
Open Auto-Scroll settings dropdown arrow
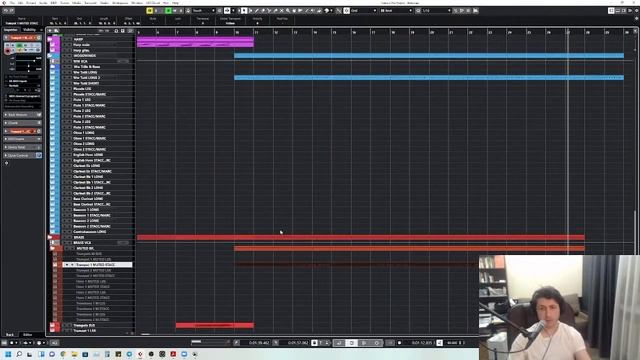[233, 11]
